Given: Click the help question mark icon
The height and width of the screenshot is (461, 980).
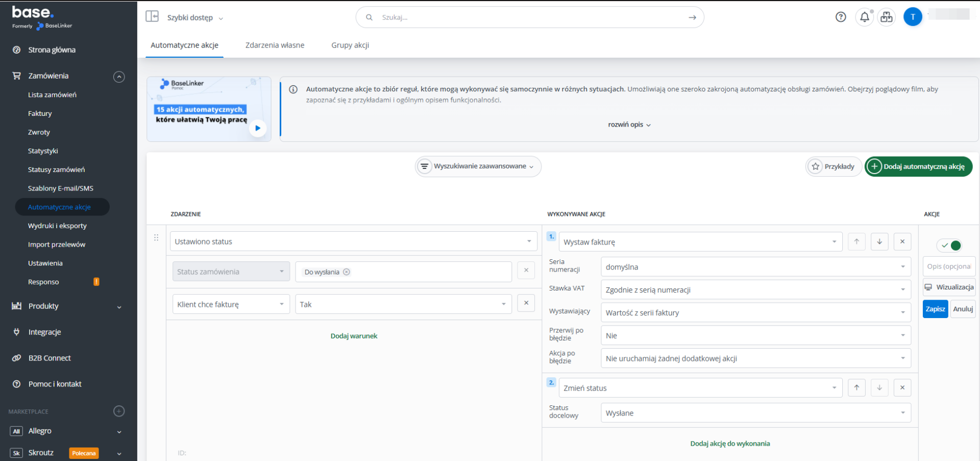Looking at the screenshot, I should [841, 17].
